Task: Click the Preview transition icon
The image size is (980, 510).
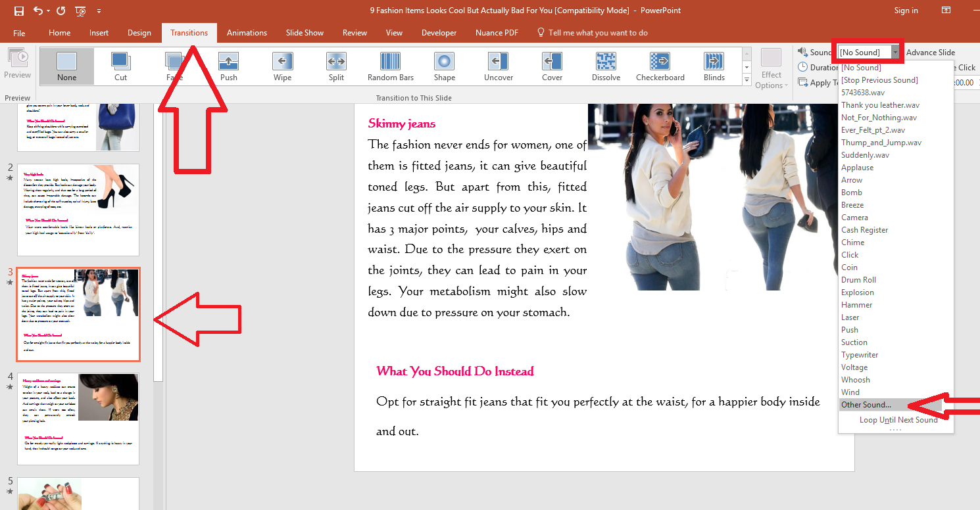Action: [x=17, y=66]
